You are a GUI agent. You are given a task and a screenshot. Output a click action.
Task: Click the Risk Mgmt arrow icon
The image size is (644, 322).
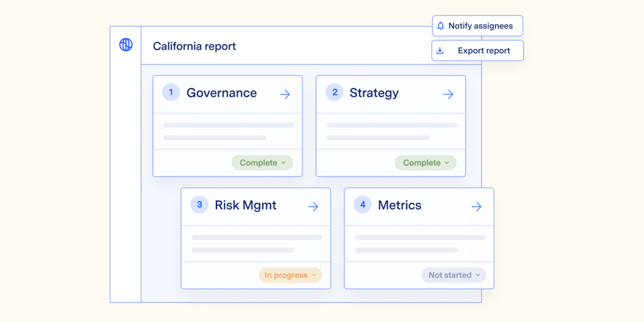pos(313,206)
